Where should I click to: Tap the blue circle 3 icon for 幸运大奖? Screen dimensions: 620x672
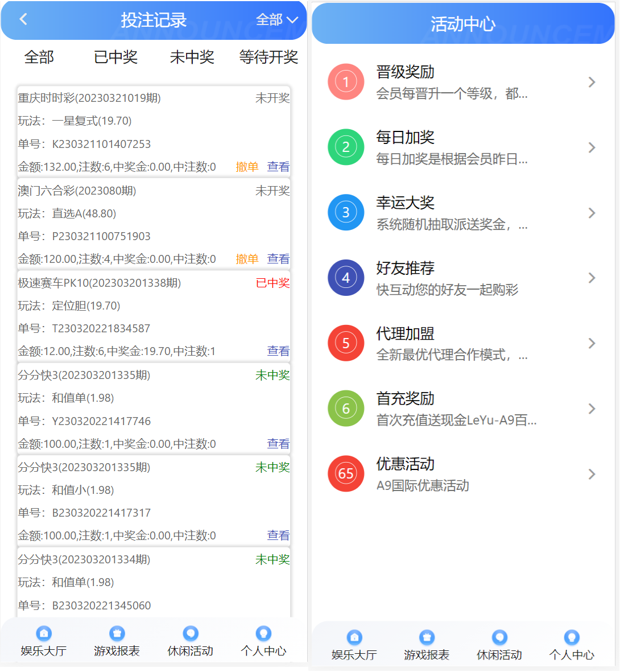[346, 212]
